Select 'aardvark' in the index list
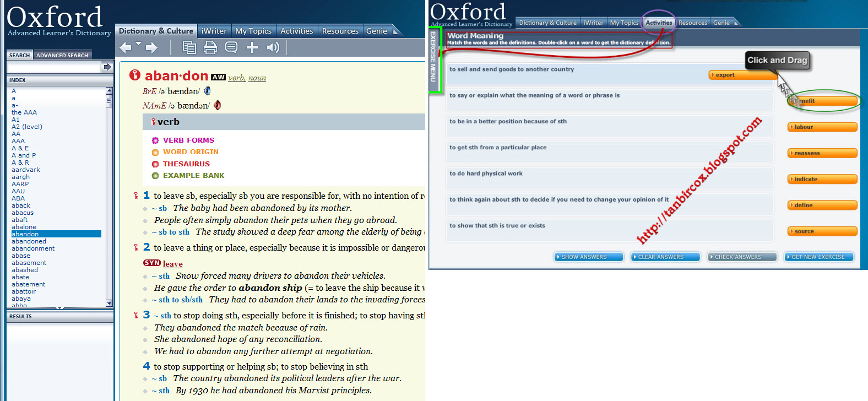This screenshot has height=401, width=868. [x=26, y=170]
